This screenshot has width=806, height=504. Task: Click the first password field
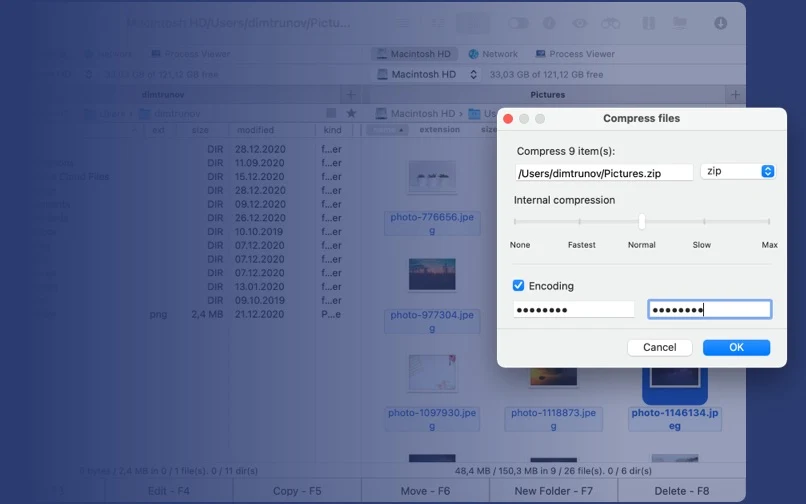point(574,310)
